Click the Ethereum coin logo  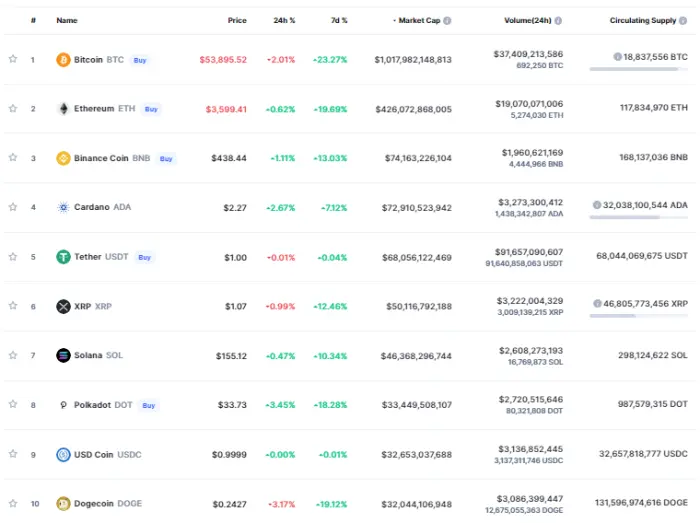coord(63,108)
